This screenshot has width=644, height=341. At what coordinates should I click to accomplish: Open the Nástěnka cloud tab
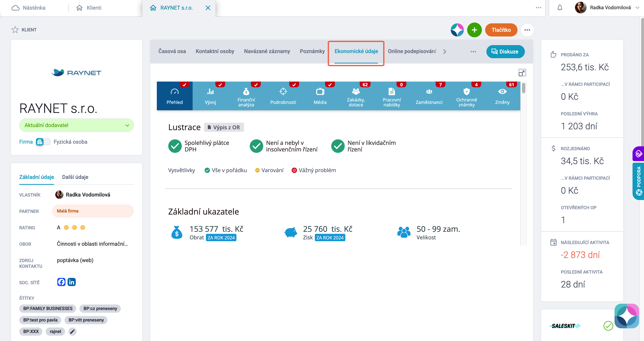click(28, 8)
